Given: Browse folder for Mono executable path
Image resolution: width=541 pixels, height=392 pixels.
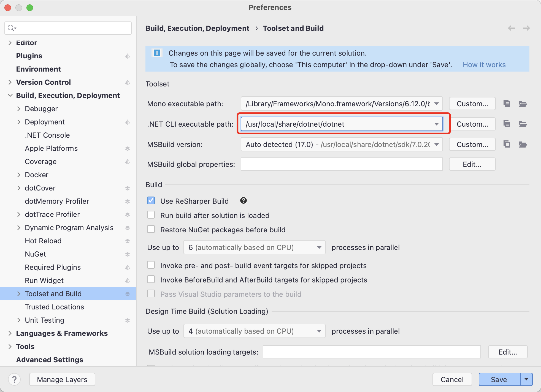Looking at the screenshot, I should 523,104.
